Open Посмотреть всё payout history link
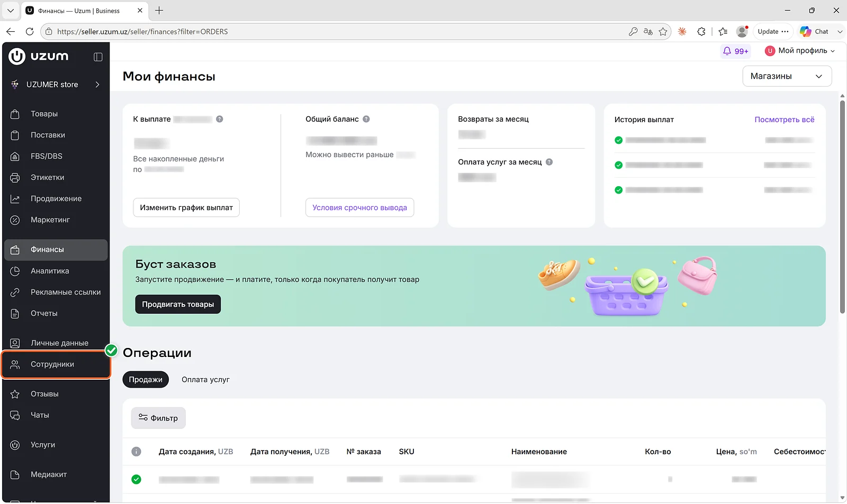This screenshot has height=504, width=847. [784, 120]
